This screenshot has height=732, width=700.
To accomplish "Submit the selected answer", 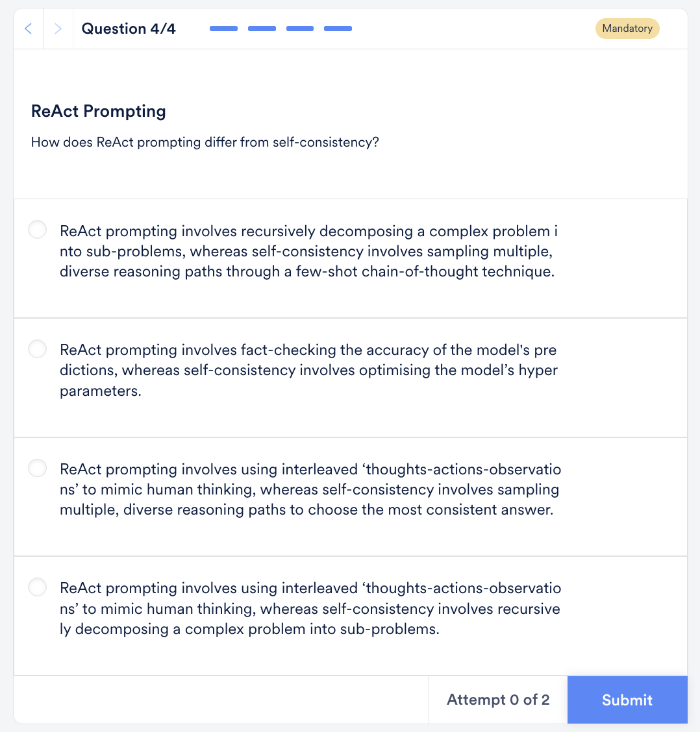I will click(x=627, y=700).
